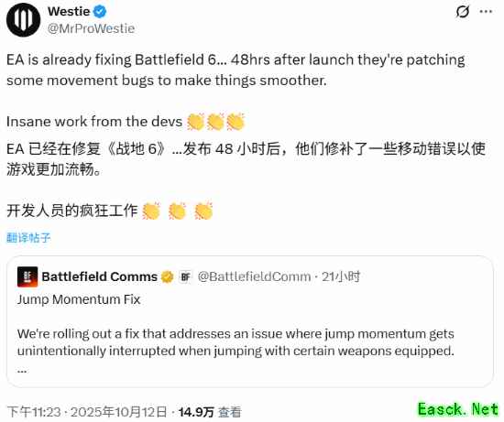This screenshot has width=504, height=422.
Task: Click the Grok slashed-circle icon
Action: 463,12
